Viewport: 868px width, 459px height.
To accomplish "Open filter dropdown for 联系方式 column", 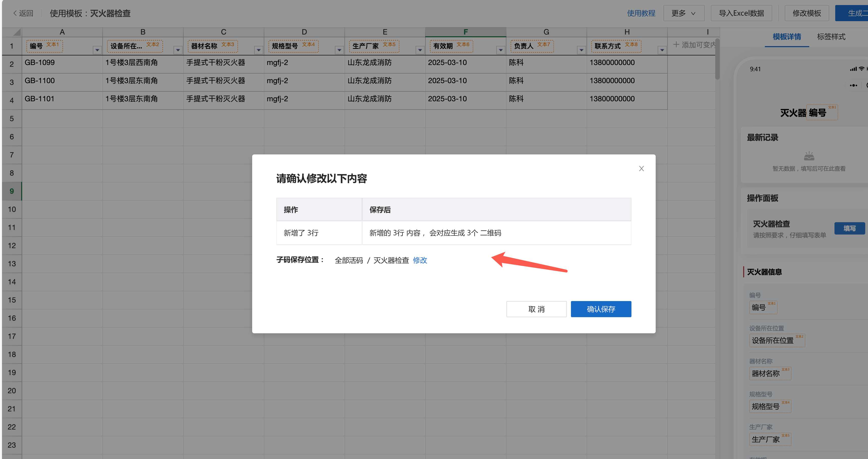I will coord(662,50).
